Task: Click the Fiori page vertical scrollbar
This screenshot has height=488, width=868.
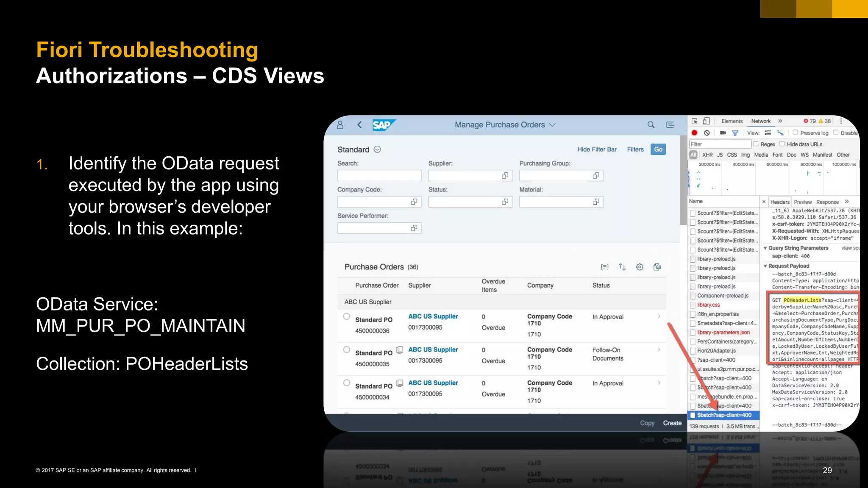Action: (683, 180)
